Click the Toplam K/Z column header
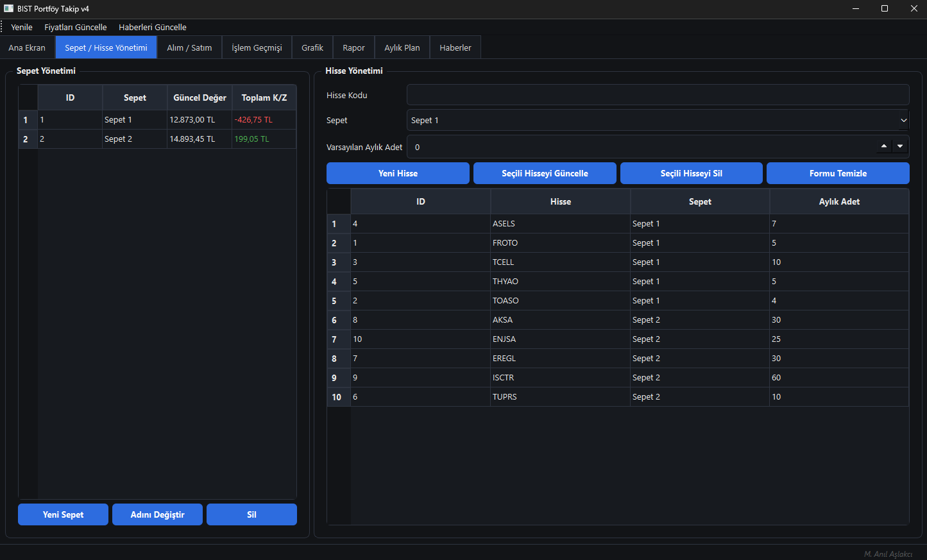The width and height of the screenshot is (927, 560). 264,98
